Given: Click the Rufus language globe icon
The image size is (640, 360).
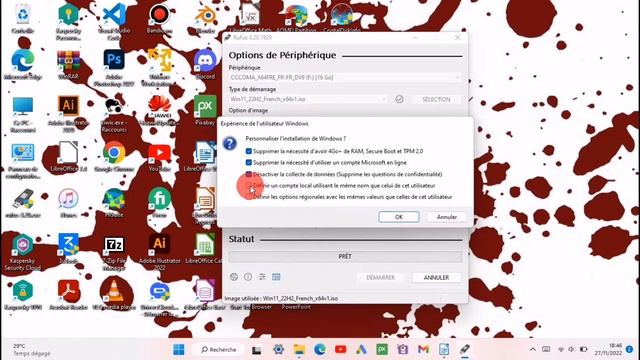Looking at the screenshot, I should pos(234,277).
